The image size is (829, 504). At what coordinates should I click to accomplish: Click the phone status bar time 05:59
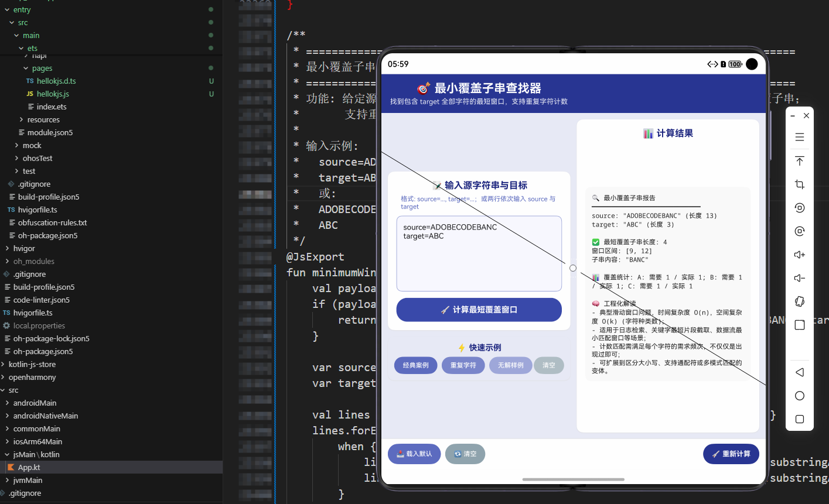pyautogui.click(x=398, y=64)
